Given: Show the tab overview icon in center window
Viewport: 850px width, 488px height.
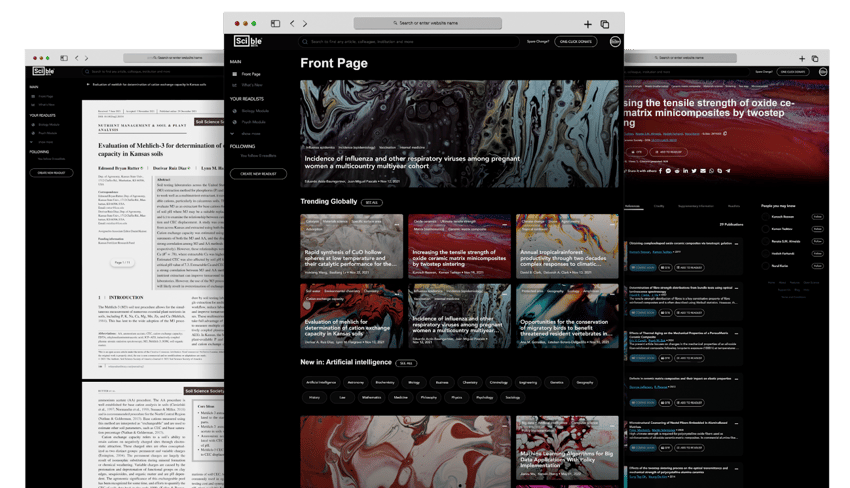Looking at the screenshot, I should tap(604, 23).
